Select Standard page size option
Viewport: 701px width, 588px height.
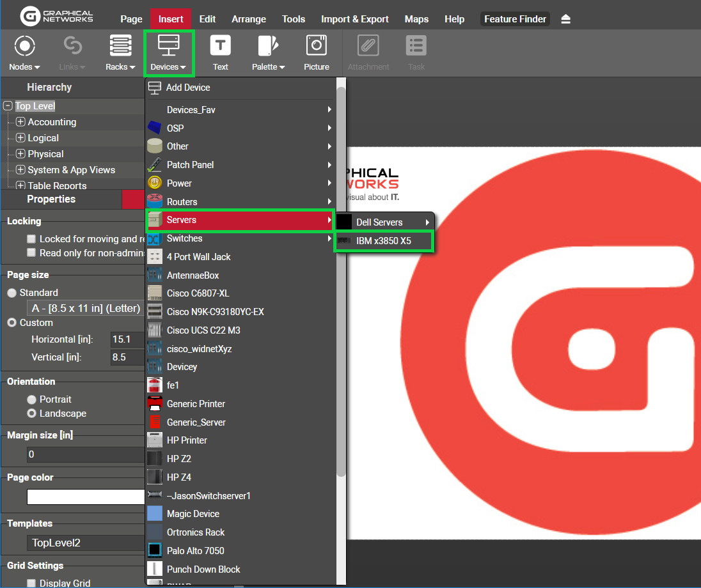12,293
